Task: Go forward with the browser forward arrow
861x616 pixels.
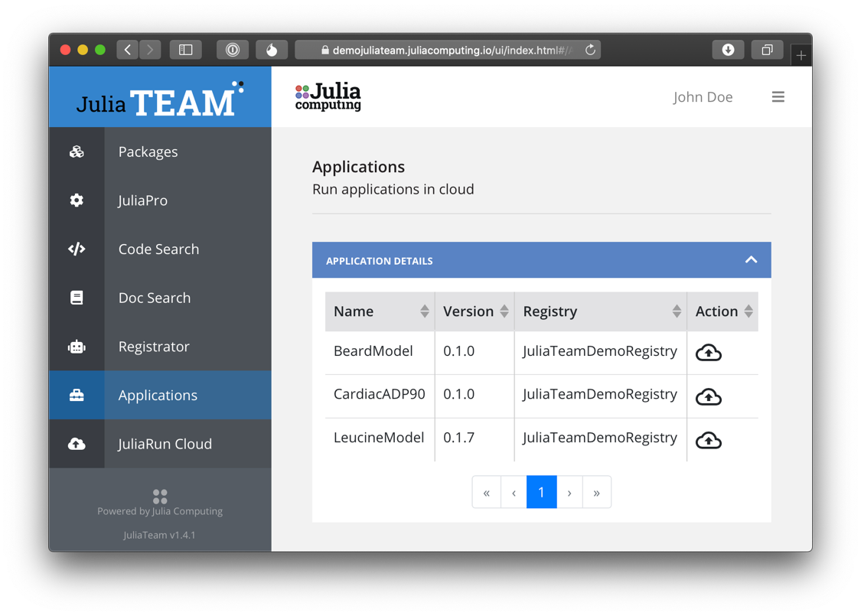Action: click(x=150, y=50)
